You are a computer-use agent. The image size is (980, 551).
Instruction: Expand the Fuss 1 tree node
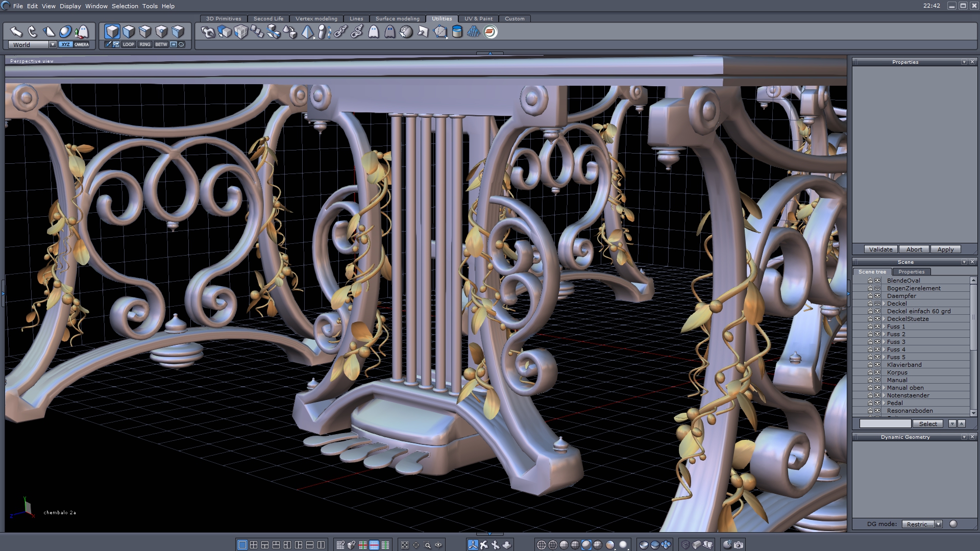pos(884,327)
